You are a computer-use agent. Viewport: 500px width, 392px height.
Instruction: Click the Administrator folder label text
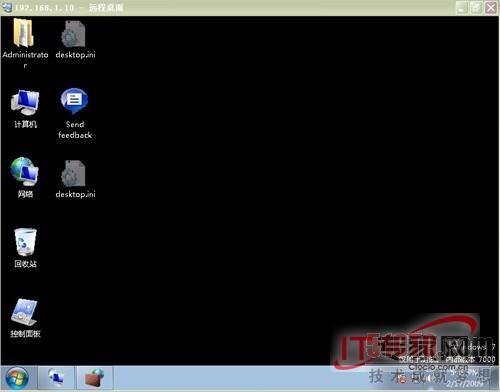pyautogui.click(x=25, y=60)
